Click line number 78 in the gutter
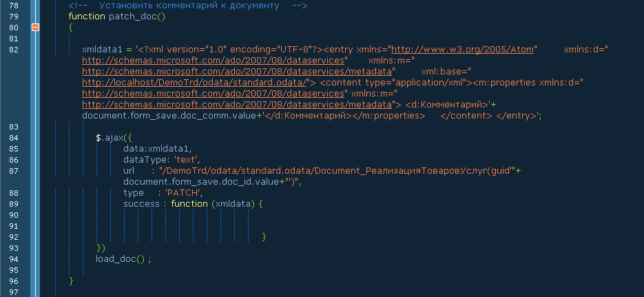The width and height of the screenshot is (644, 297). (x=14, y=6)
